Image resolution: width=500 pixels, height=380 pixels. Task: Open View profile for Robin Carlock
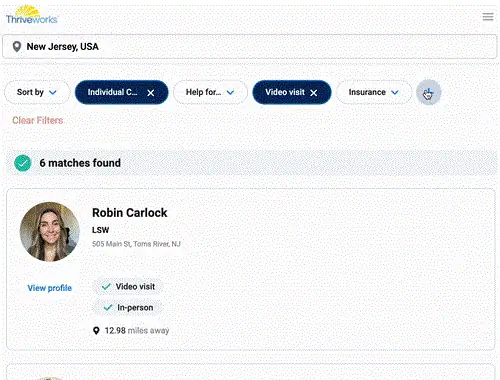(x=50, y=288)
